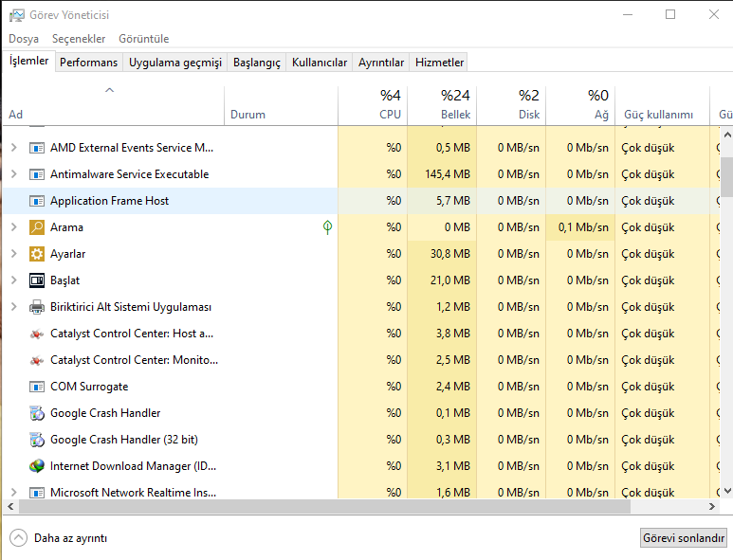Sort by the Ağ column header
The width and height of the screenshot is (733, 560).
pyautogui.click(x=580, y=105)
